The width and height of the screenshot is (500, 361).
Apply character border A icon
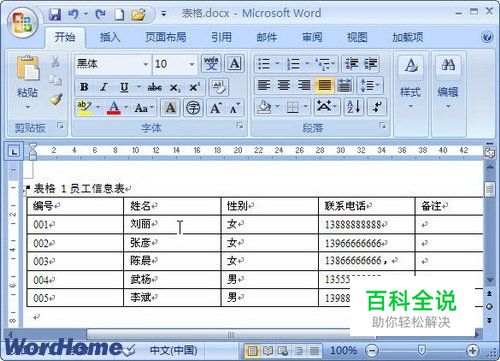click(x=235, y=63)
